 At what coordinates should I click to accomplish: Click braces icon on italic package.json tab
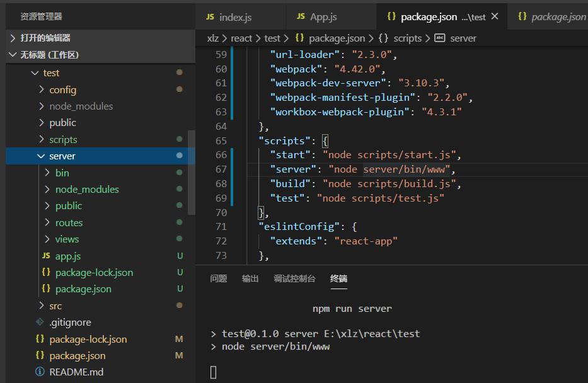coord(522,16)
